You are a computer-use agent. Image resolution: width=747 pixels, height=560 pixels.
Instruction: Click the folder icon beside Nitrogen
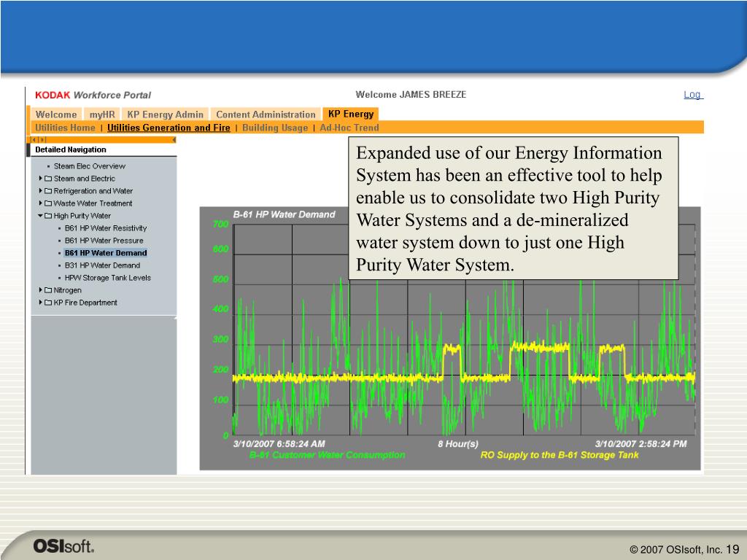point(48,290)
